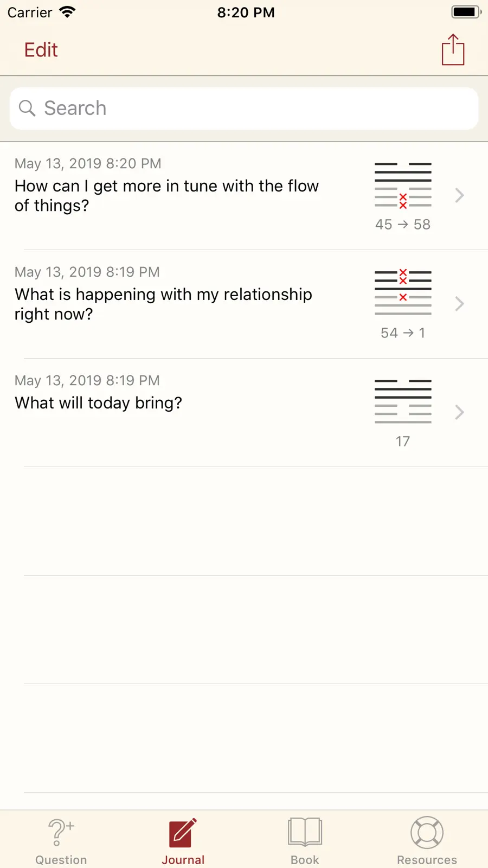The image size is (488, 868).
Task: Tap the share icon at top right
Action: click(x=453, y=50)
